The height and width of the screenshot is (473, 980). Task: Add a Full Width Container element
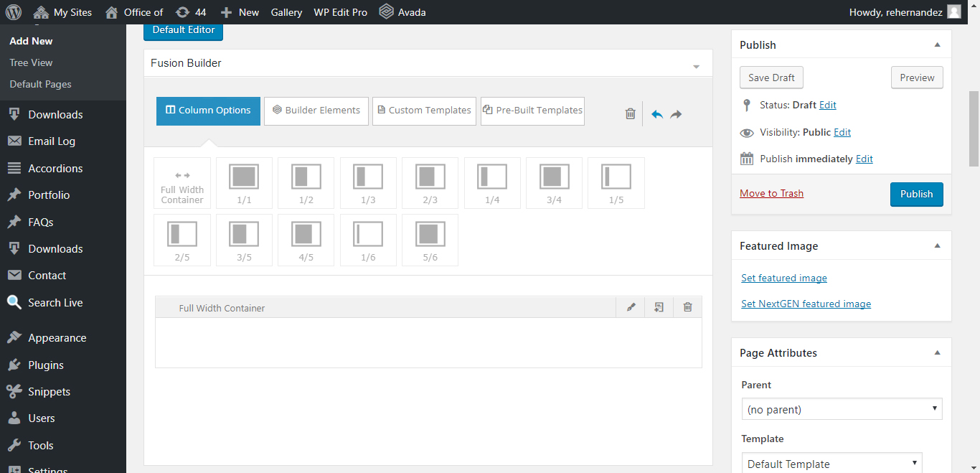[182, 183]
